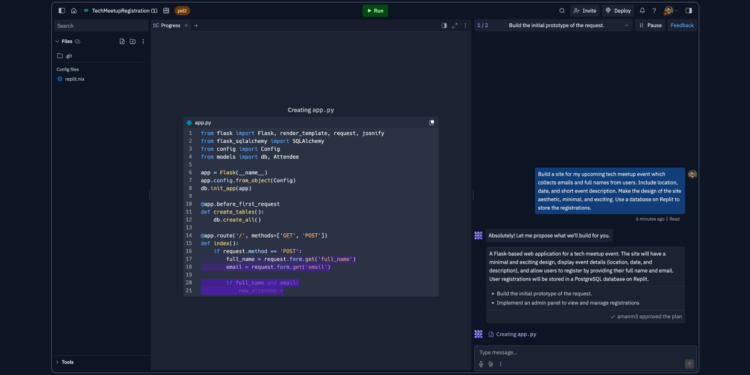
Task: Close the Progress tab
Action: (187, 25)
